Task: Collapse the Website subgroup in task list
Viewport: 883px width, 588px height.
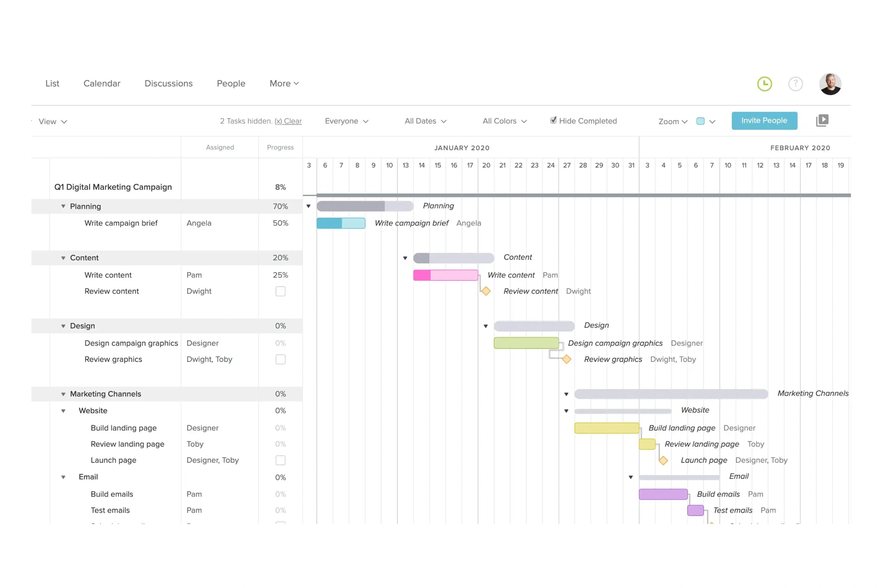Action: [x=63, y=410]
